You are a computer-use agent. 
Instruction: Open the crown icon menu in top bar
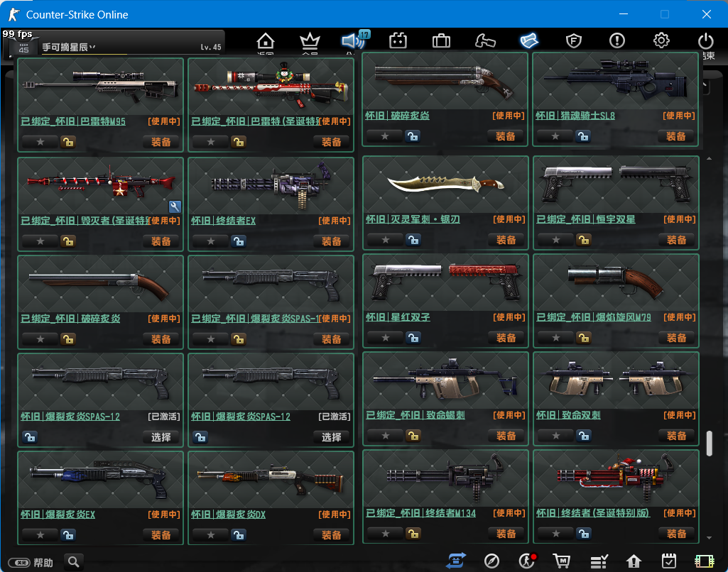pos(310,41)
